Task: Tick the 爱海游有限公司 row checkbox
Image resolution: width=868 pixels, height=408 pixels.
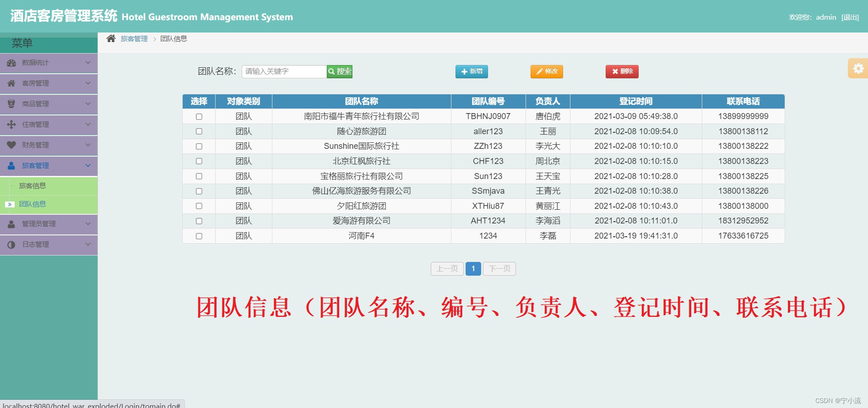Action: tap(199, 221)
